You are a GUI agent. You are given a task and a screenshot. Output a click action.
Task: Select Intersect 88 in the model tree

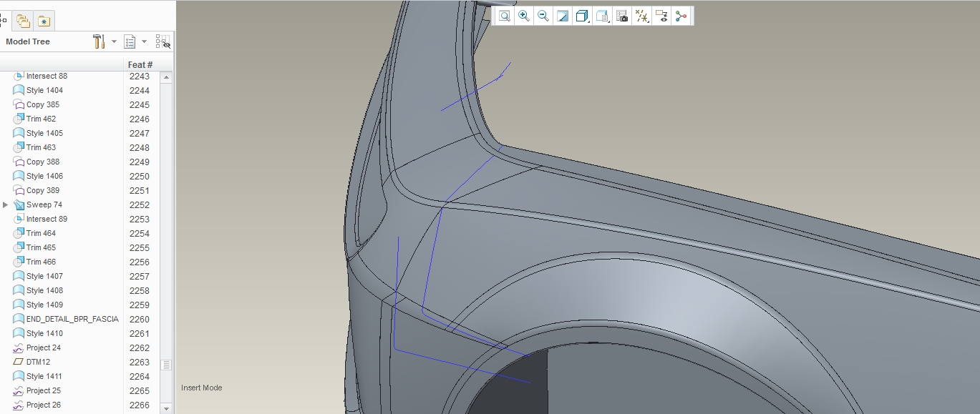[x=47, y=76]
